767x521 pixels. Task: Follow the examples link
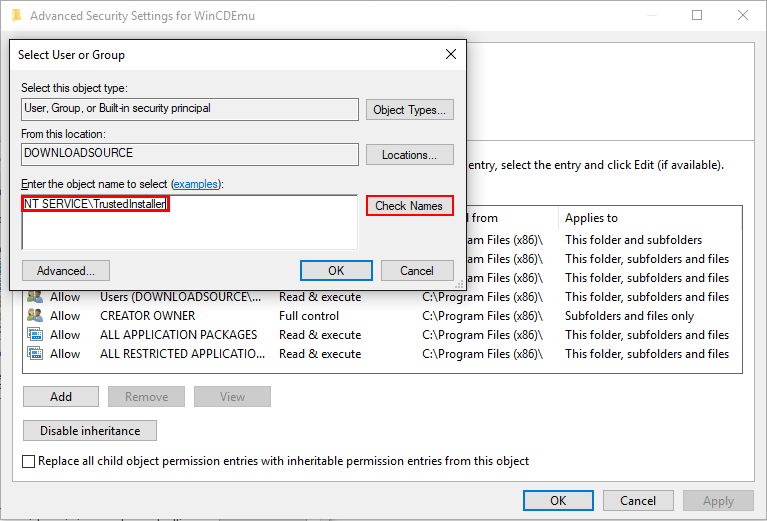196,184
